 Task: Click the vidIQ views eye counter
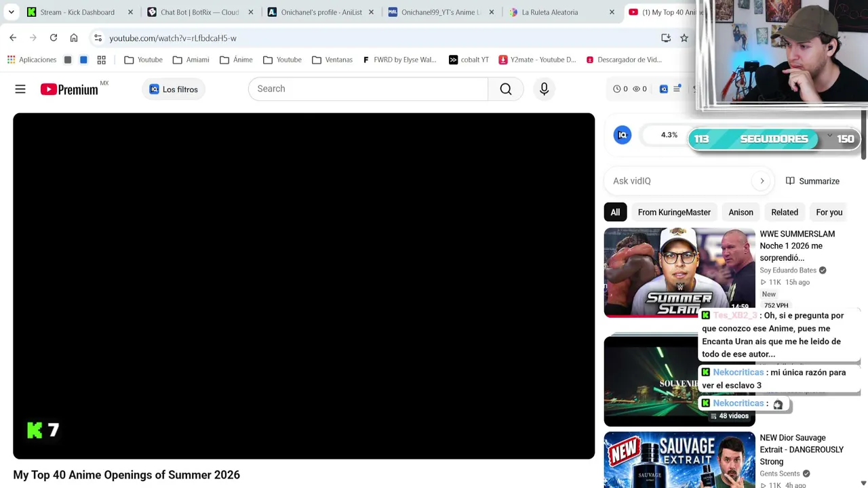pos(639,89)
